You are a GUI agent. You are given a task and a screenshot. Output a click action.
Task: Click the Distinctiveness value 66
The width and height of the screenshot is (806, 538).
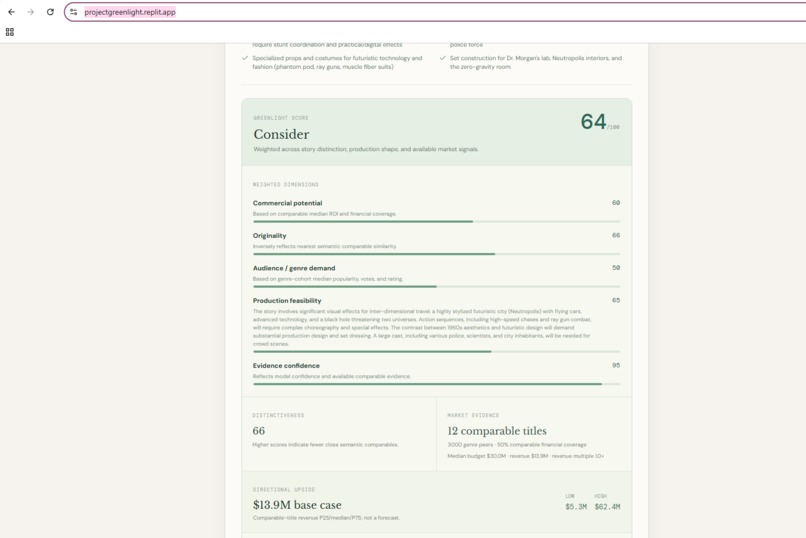(x=259, y=431)
